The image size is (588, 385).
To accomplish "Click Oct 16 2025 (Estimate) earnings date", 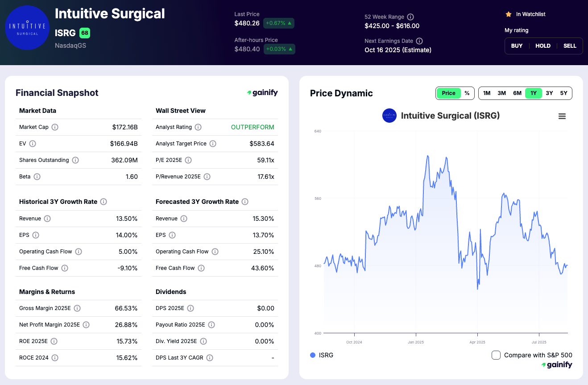I will 398,50.
